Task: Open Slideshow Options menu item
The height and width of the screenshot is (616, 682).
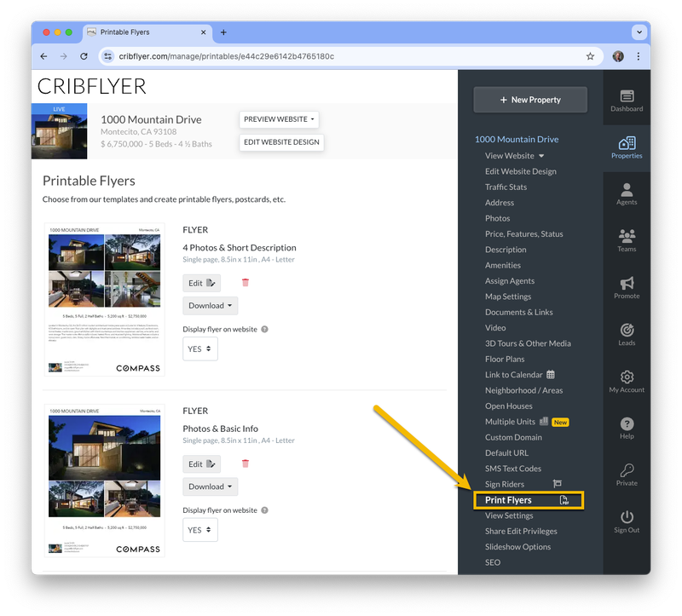Action: coord(518,547)
